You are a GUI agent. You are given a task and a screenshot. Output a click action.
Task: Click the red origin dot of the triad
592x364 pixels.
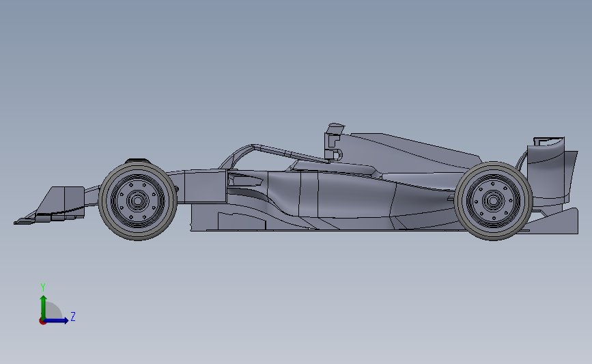(x=42, y=322)
